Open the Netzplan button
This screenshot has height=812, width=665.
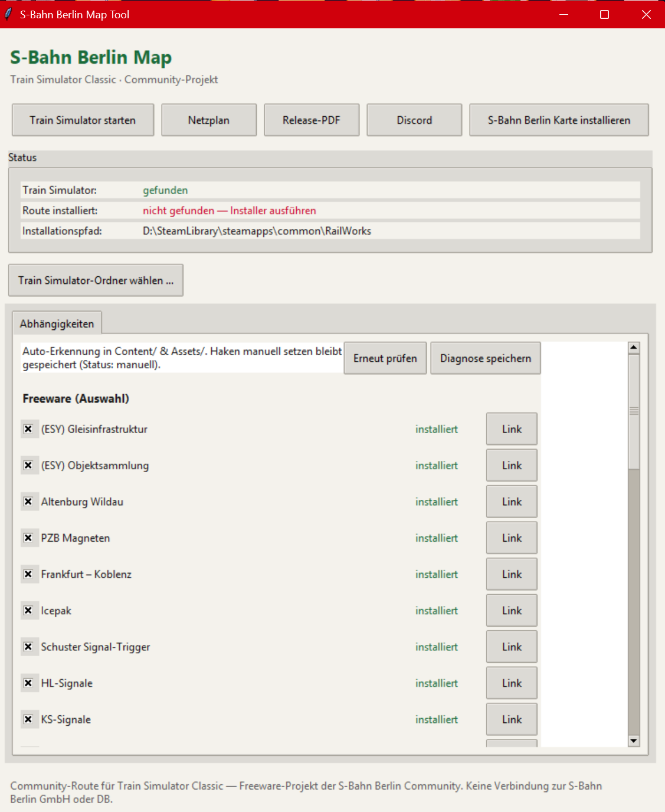click(x=209, y=120)
